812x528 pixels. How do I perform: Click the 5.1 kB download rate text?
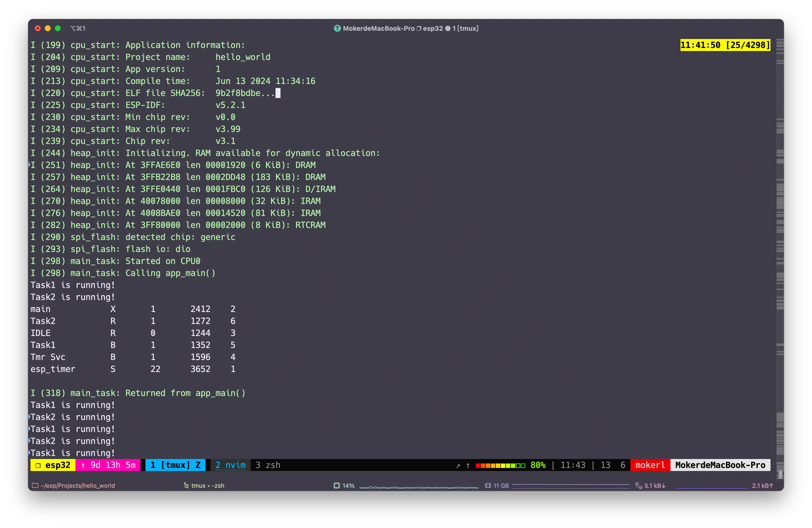click(x=655, y=485)
